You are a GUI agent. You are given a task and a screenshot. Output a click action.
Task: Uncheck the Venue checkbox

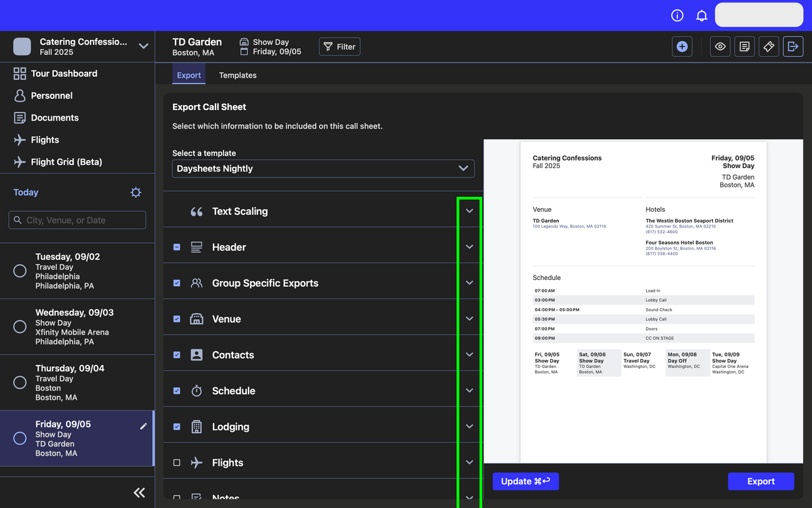(177, 319)
